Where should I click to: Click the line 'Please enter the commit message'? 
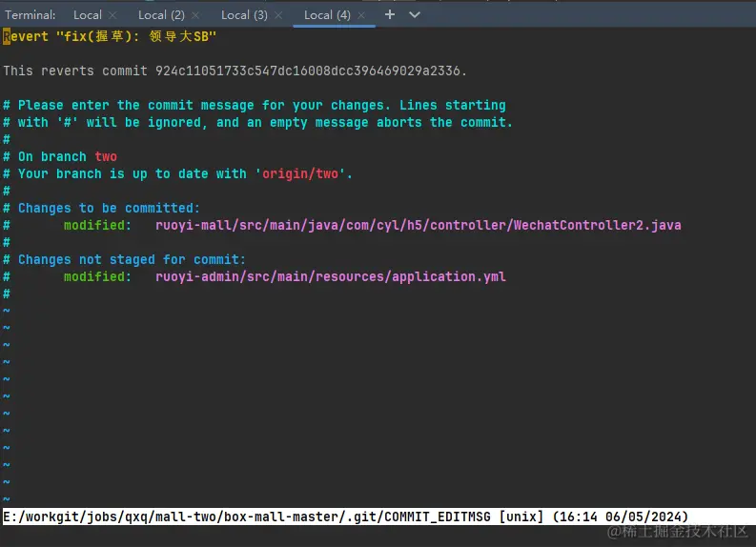pos(255,105)
